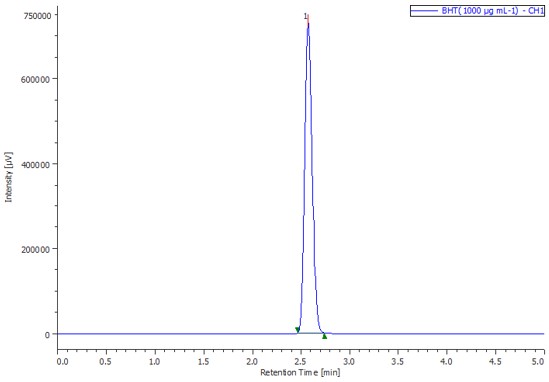This screenshot has height=382, width=549.
Task: Click the 4.5 retention time tick label
Action: point(495,362)
